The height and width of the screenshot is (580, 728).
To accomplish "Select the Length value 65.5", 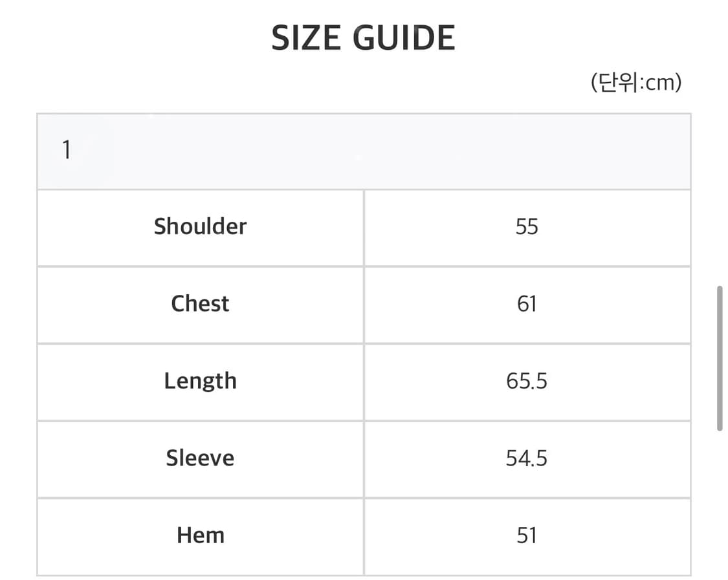I will tap(527, 381).
